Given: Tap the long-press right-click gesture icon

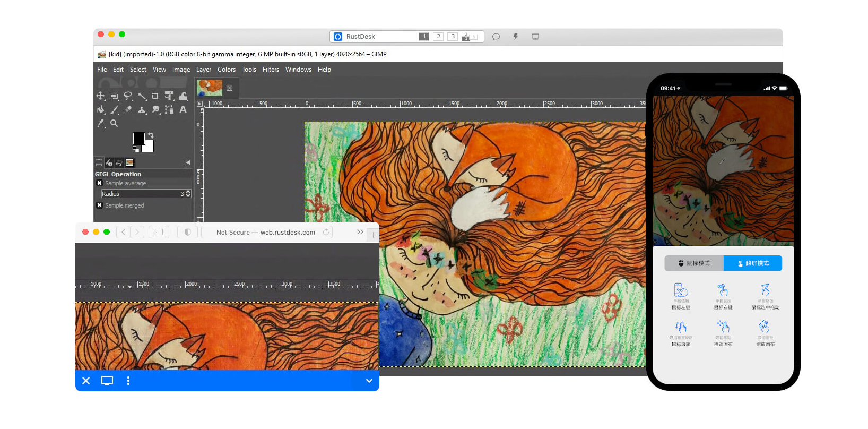Looking at the screenshot, I should click(723, 290).
